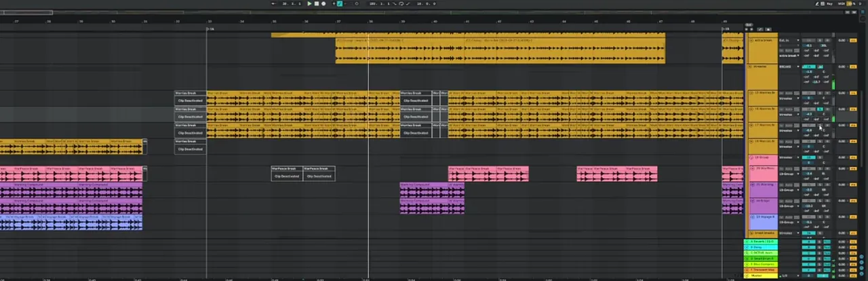Arm the 20 War/Peac track
The height and width of the screenshot is (281, 868).
[827, 168]
